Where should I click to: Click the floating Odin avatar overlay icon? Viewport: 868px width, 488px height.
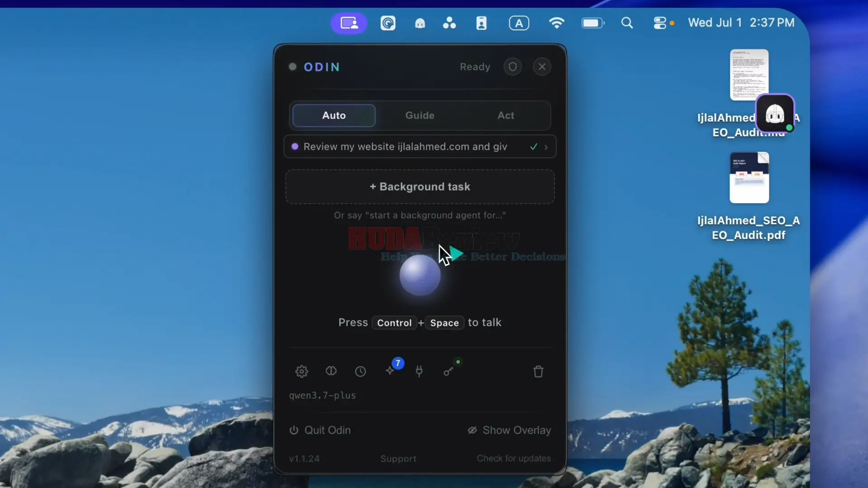pos(775,114)
